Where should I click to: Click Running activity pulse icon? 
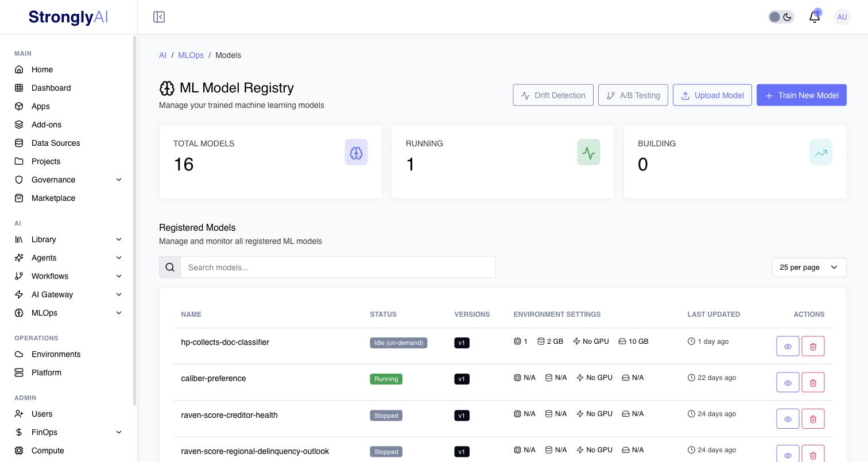pyautogui.click(x=588, y=153)
